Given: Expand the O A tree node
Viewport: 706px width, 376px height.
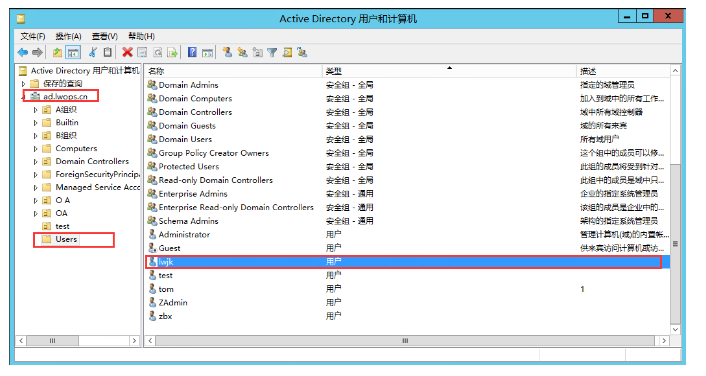Looking at the screenshot, I should 36,200.
